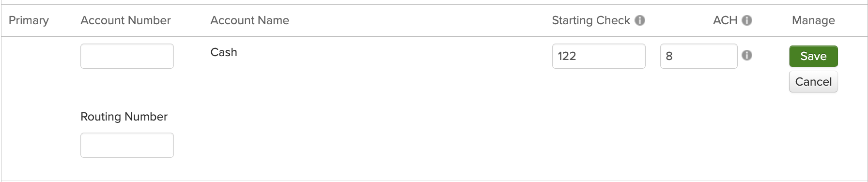Focus the Routing Number input field

127,145
